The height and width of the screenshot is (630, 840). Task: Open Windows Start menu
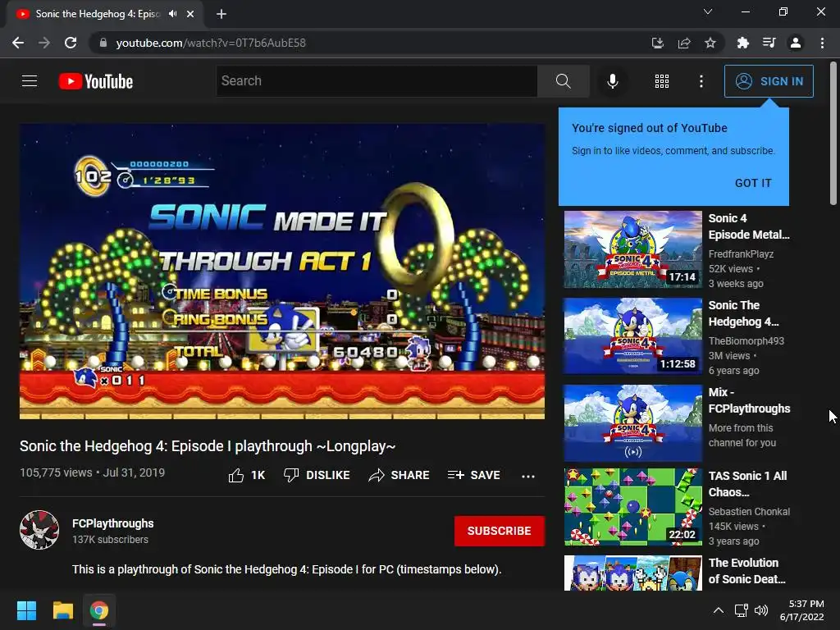click(26, 610)
